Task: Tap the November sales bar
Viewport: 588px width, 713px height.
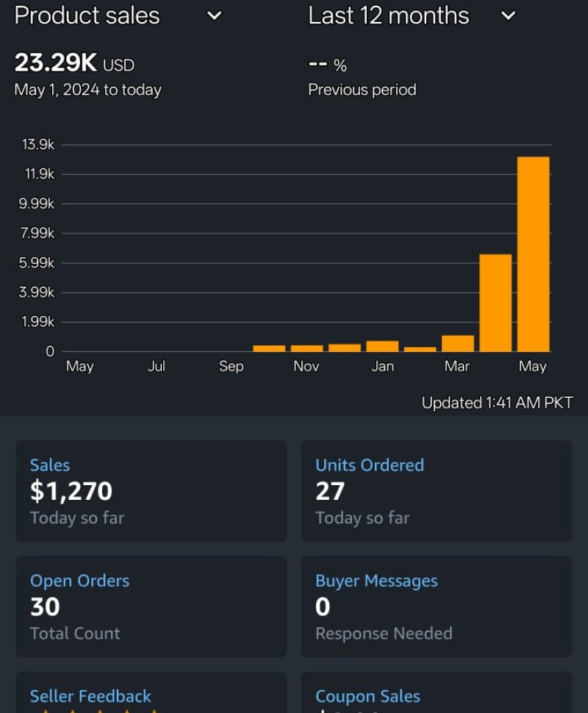Action: [x=306, y=348]
